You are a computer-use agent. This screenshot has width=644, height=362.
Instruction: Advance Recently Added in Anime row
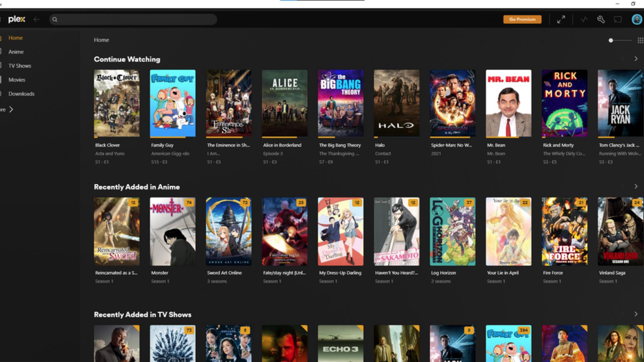636,186
